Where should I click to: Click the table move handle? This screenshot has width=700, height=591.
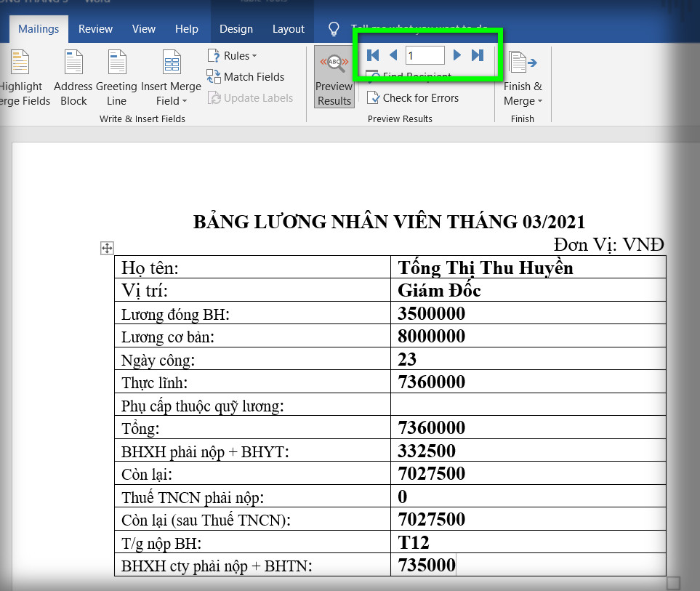(106, 249)
